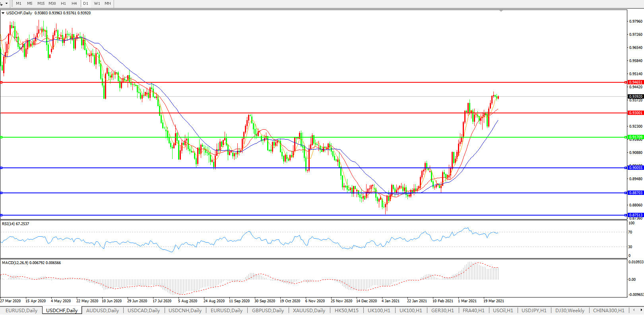Toggle the MN monthly timeframe
The height and width of the screenshot is (315, 644).
[108, 3]
